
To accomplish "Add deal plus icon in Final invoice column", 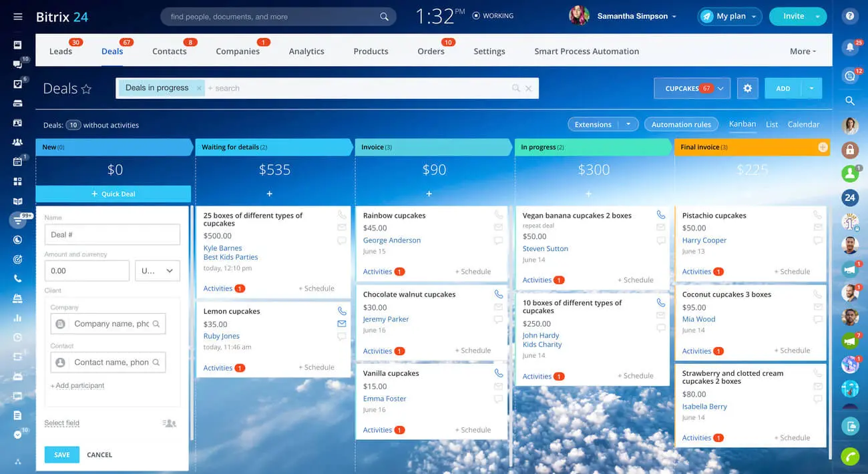I will click(823, 147).
